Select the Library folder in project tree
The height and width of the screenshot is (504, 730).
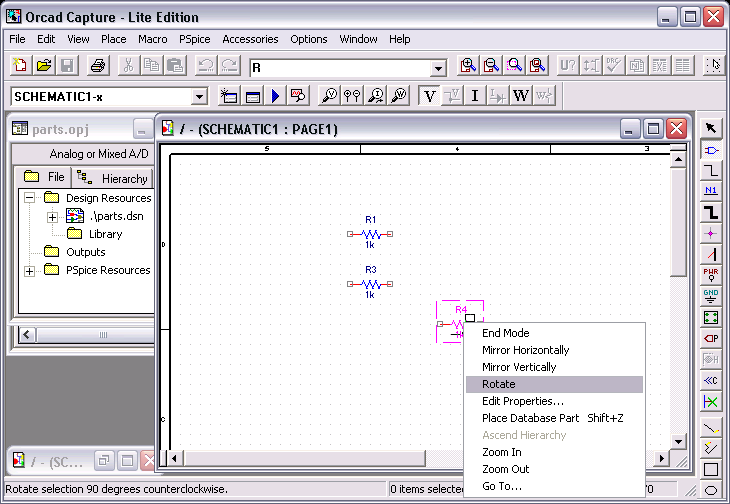click(105, 234)
